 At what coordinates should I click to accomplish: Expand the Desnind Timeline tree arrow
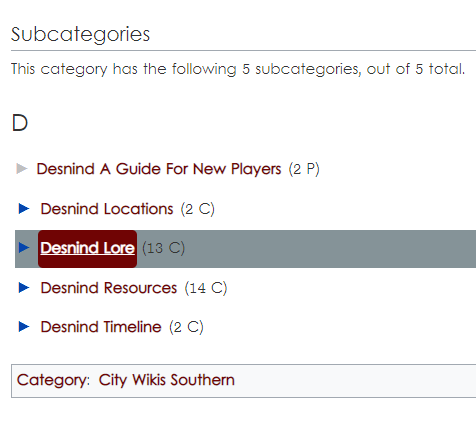click(x=24, y=326)
